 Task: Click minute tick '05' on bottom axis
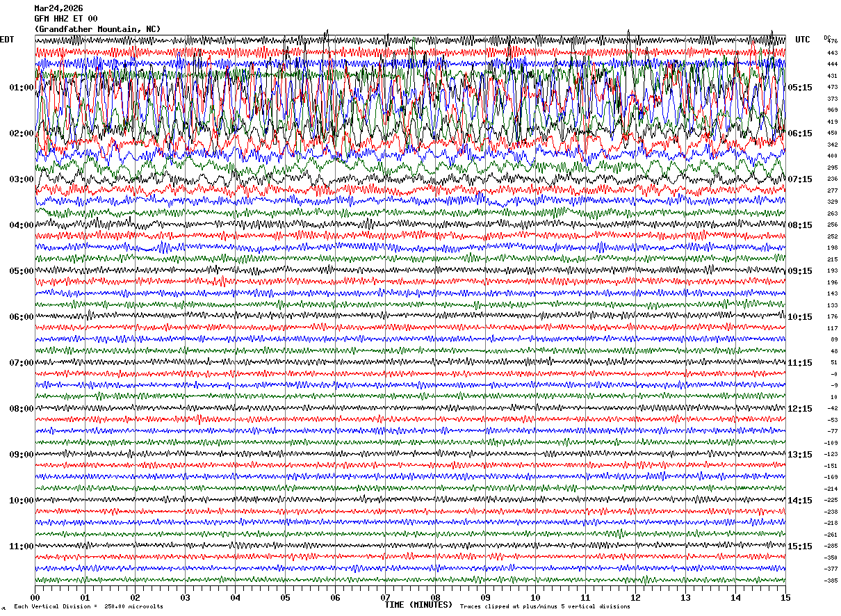pyautogui.click(x=285, y=597)
